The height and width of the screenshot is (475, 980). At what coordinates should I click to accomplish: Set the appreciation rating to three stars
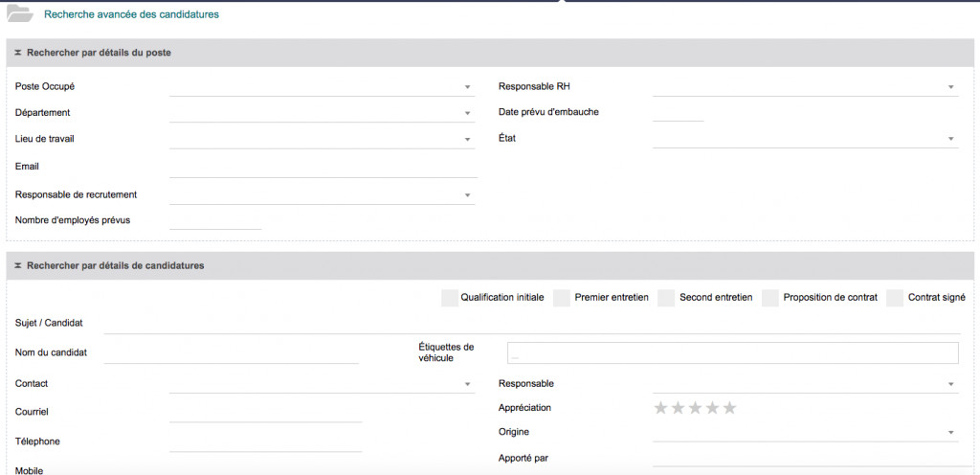coord(695,408)
